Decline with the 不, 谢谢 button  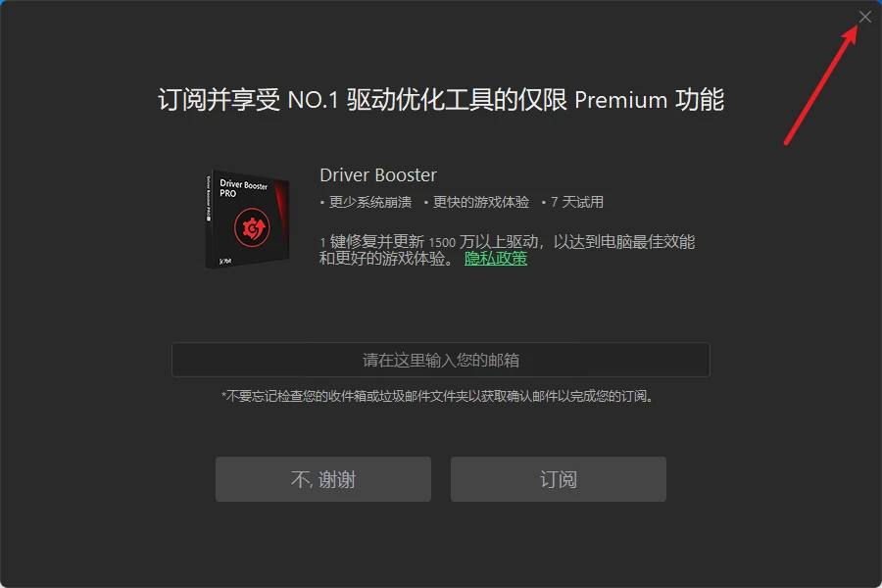[x=322, y=479]
